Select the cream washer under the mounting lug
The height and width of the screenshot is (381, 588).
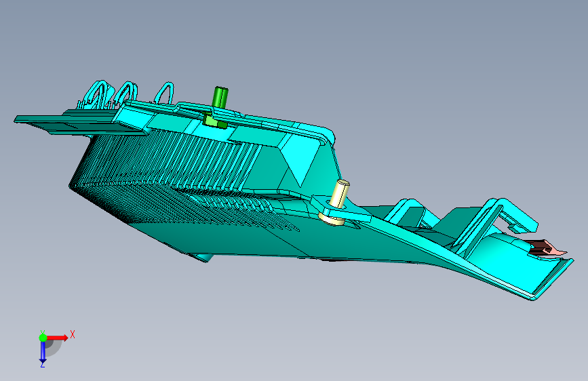(332, 220)
